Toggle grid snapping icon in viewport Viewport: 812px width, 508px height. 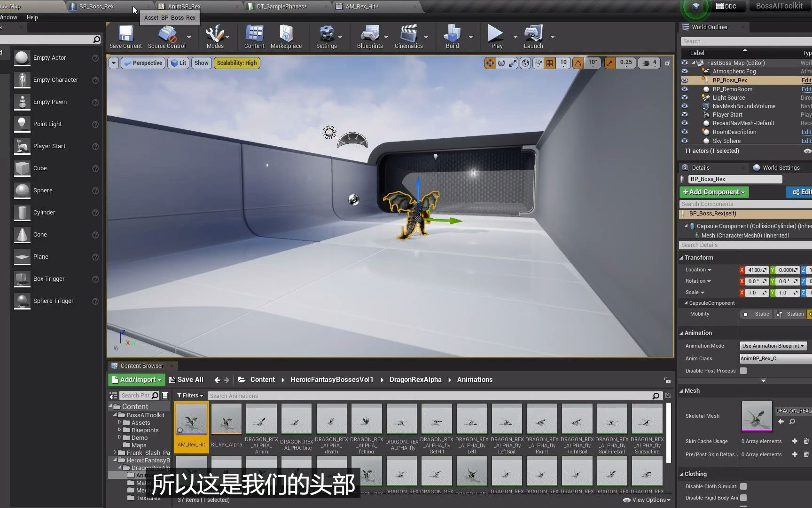pos(549,63)
